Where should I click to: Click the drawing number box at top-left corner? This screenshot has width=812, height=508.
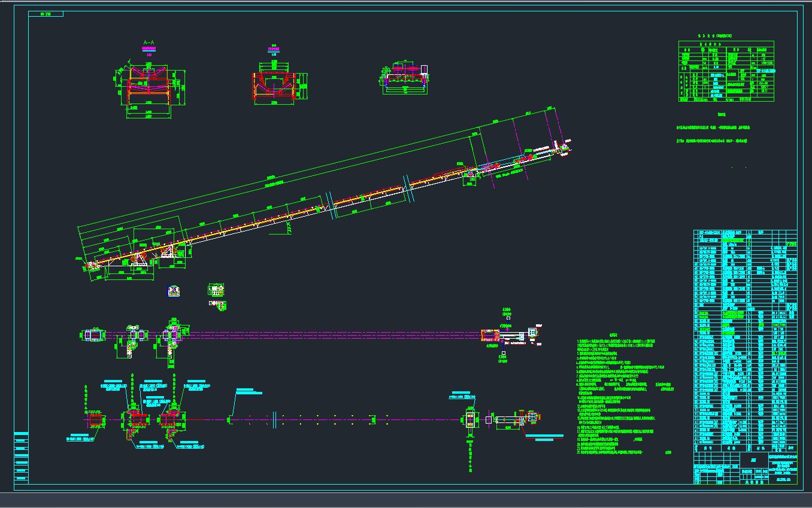(x=46, y=14)
